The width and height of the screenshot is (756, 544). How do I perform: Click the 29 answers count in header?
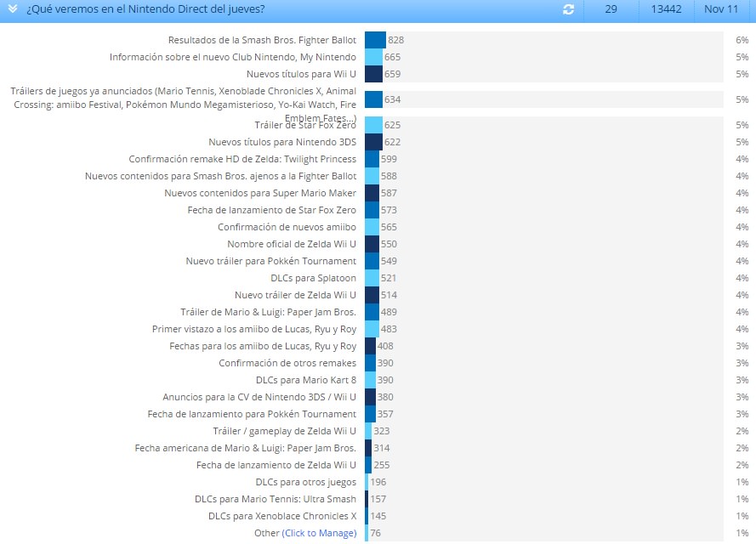(611, 9)
